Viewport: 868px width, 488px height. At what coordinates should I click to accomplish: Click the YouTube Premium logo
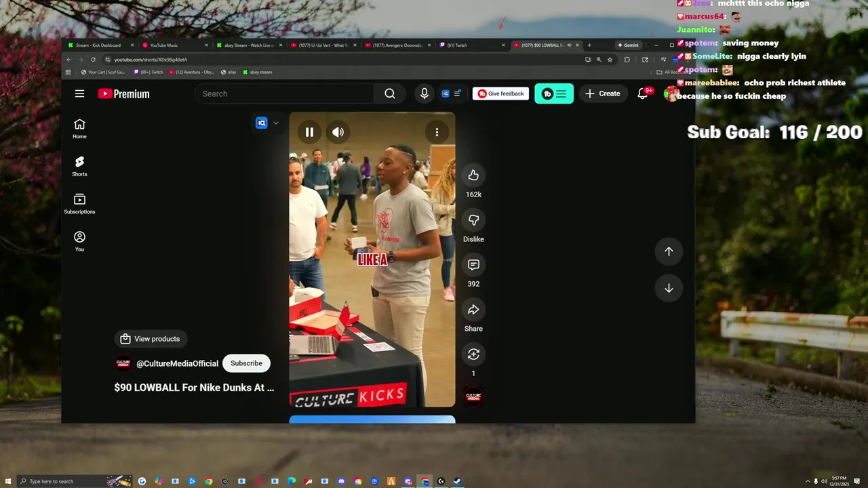click(x=123, y=94)
